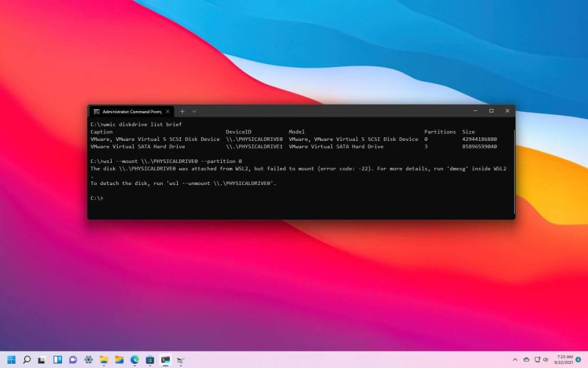
Task: Open Settings gear in taskbar
Action: [88, 359]
